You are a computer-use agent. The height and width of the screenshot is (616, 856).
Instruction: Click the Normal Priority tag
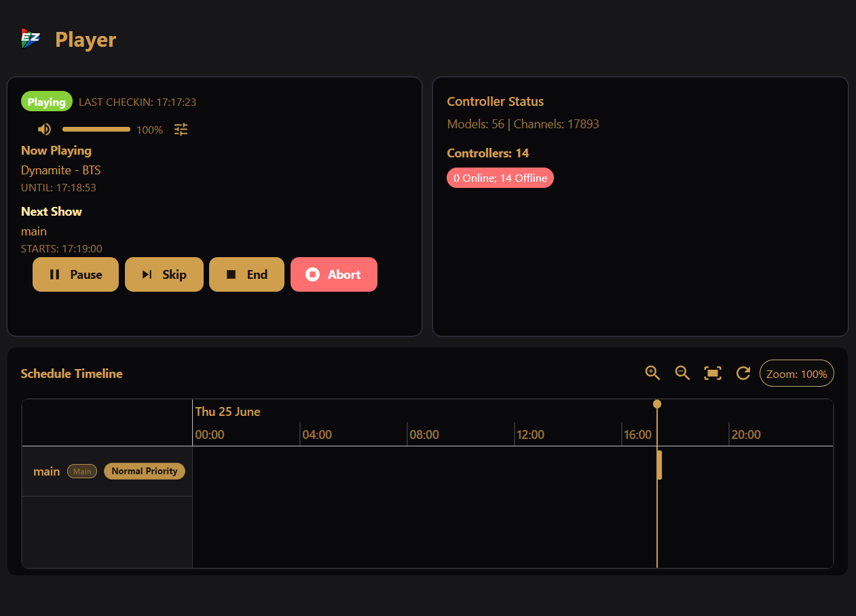pyautogui.click(x=145, y=471)
